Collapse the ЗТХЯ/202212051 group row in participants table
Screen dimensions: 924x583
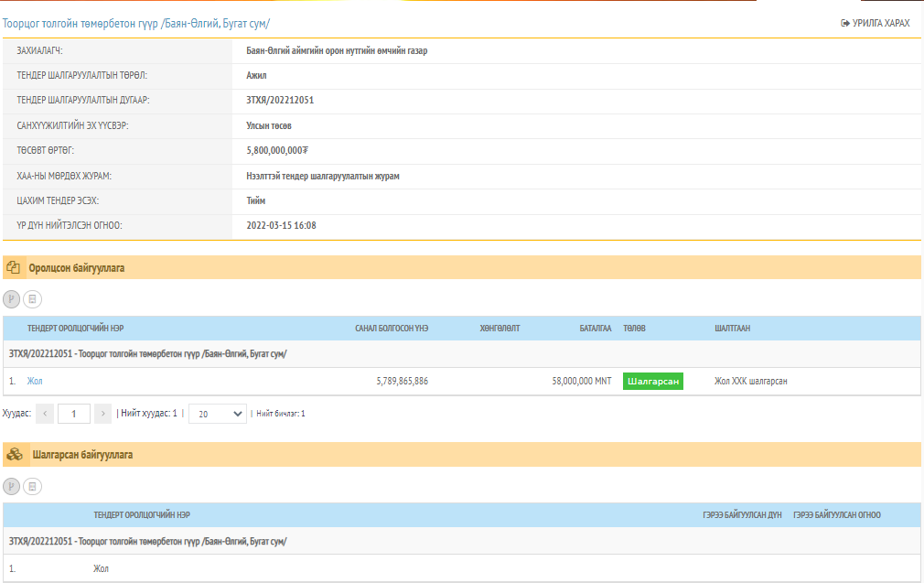pyautogui.click(x=147, y=354)
